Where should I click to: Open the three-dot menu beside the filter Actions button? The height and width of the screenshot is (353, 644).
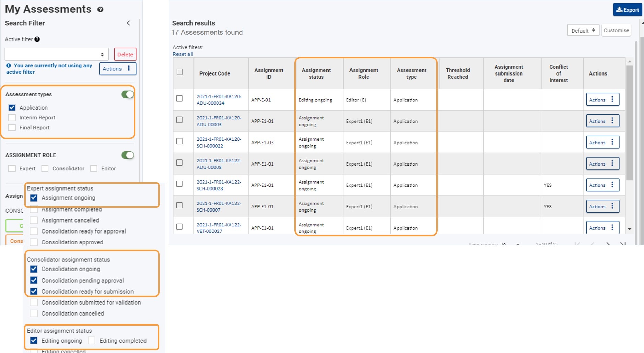coord(129,68)
